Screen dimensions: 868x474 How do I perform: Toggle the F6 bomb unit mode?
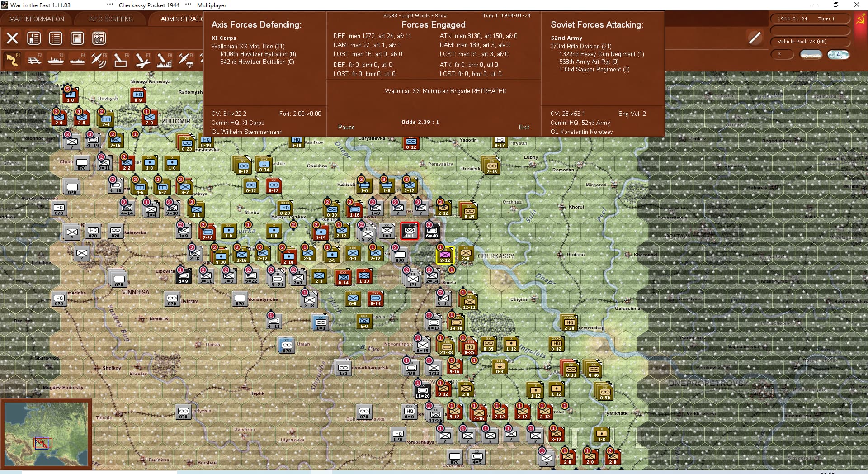121,60
